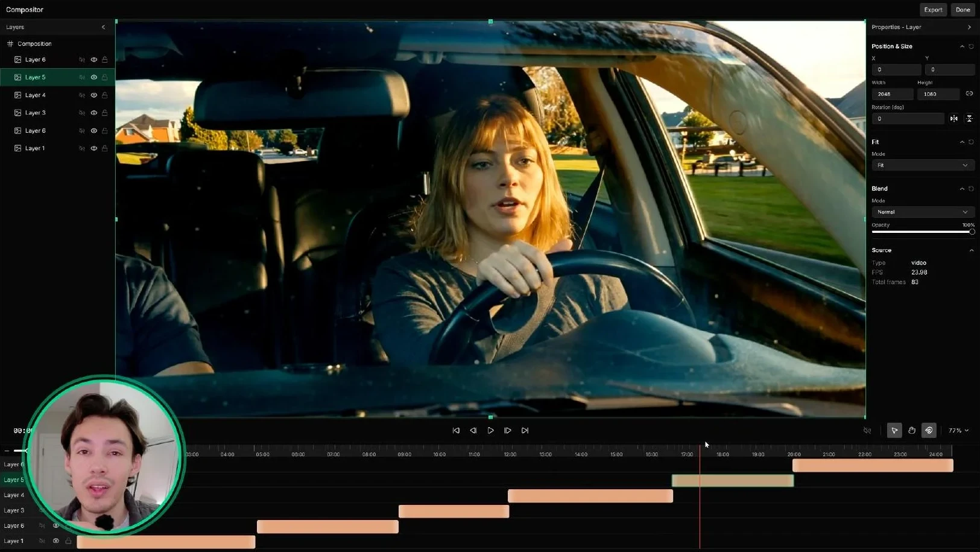Image resolution: width=980 pixels, height=552 pixels.
Task: Click the 20:00 mark on the timeline ruler
Action: pyautogui.click(x=794, y=454)
